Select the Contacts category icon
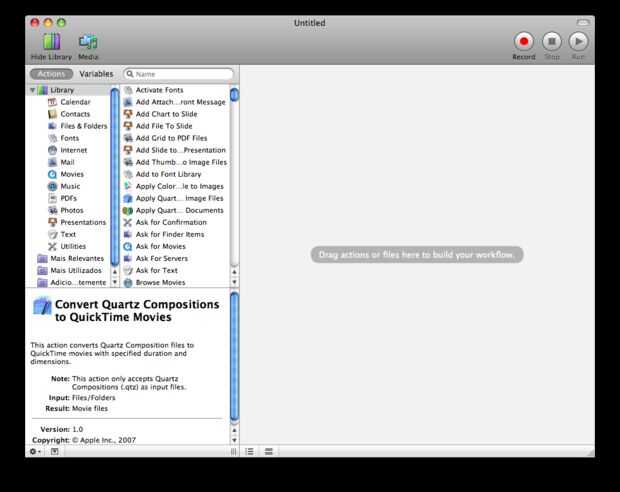 [52, 114]
